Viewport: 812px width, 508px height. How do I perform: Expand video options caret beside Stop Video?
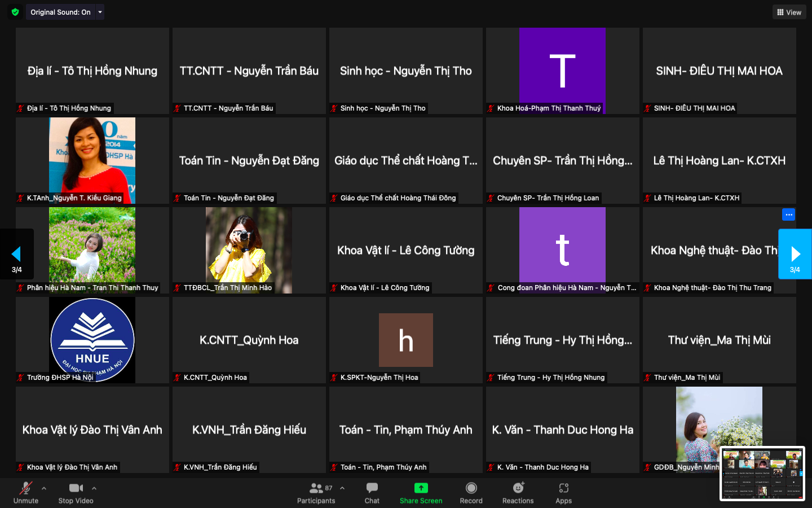coord(94,488)
